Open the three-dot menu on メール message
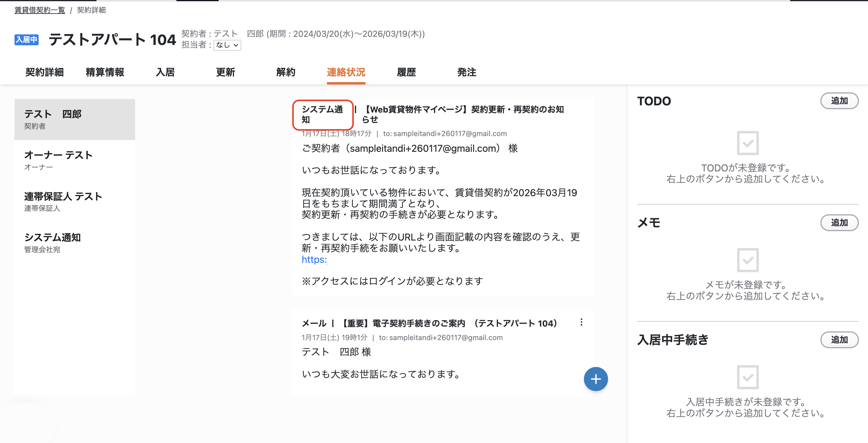Viewport: 868px width, 443px height. click(581, 322)
